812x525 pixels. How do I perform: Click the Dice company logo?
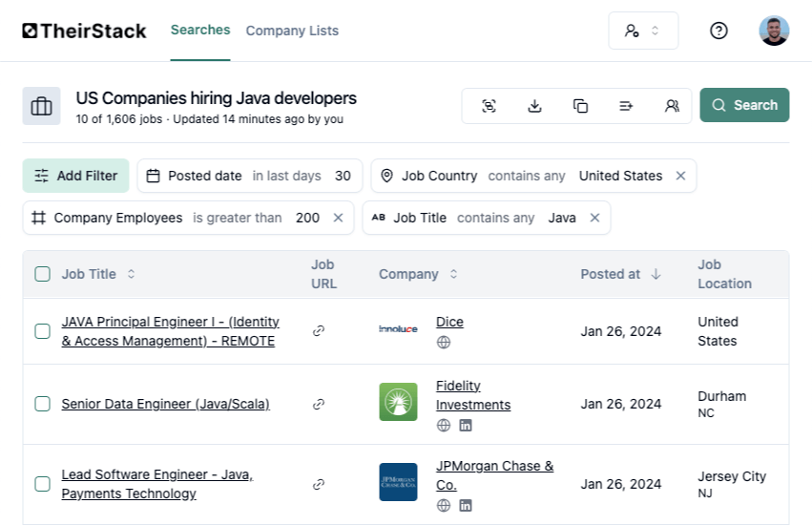pos(398,329)
